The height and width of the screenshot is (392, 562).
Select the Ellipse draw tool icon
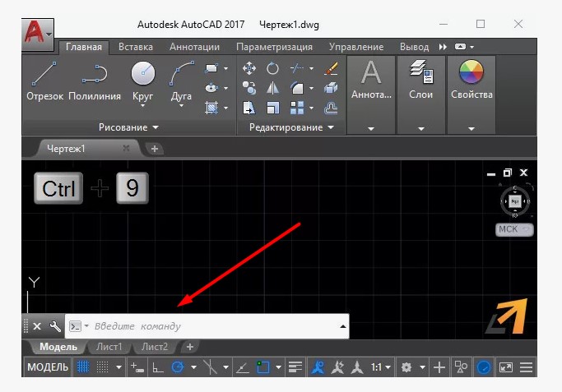coord(211,88)
